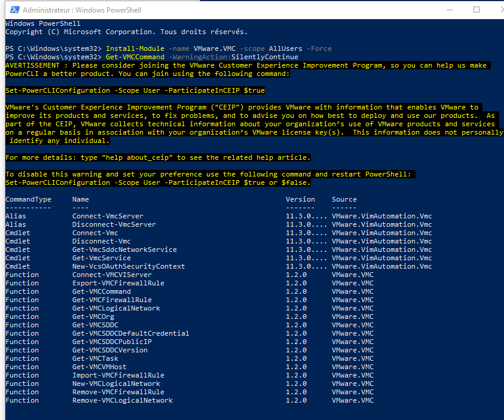This screenshot has width=504, height=420.
Task: Minimize the PowerShell window
Action: click(x=443, y=10)
